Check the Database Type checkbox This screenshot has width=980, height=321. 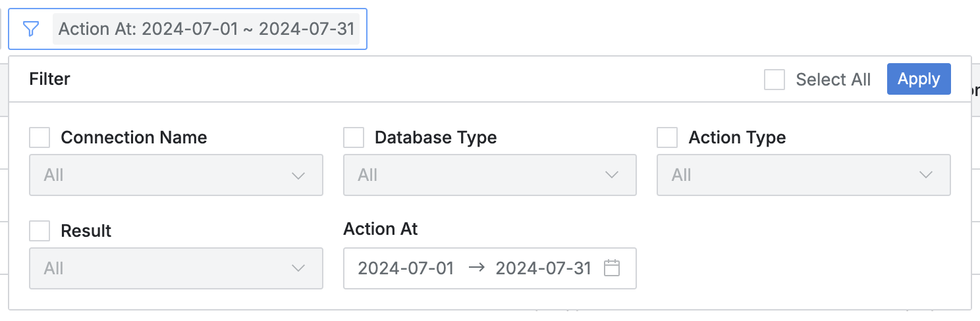click(354, 137)
